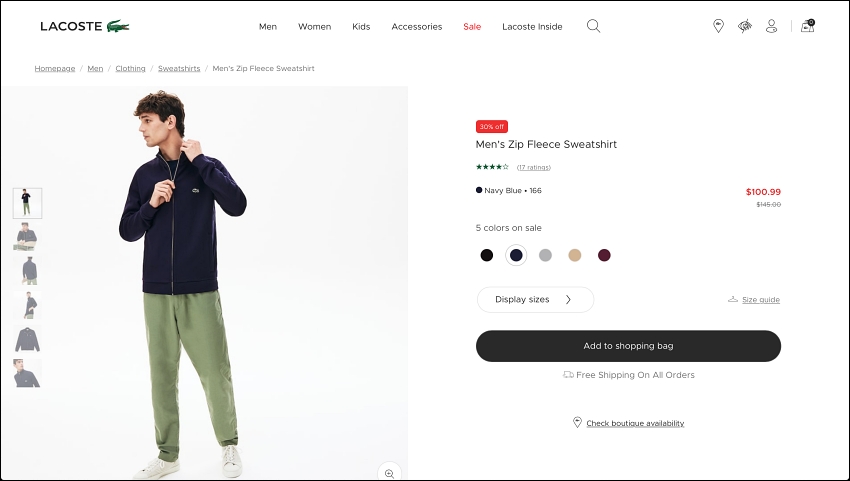This screenshot has height=481, width=850.
Task: Click the crocodile membership icon in header
Action: point(745,26)
